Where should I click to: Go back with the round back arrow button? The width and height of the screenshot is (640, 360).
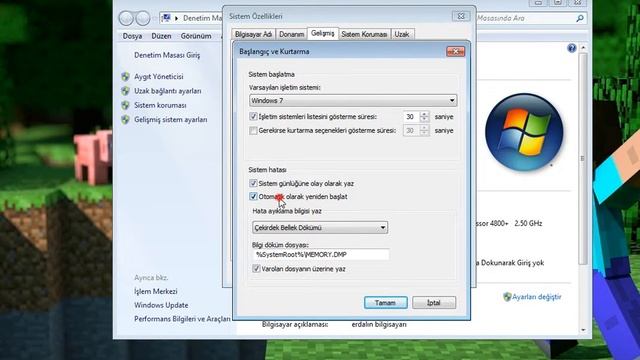[x=126, y=18]
